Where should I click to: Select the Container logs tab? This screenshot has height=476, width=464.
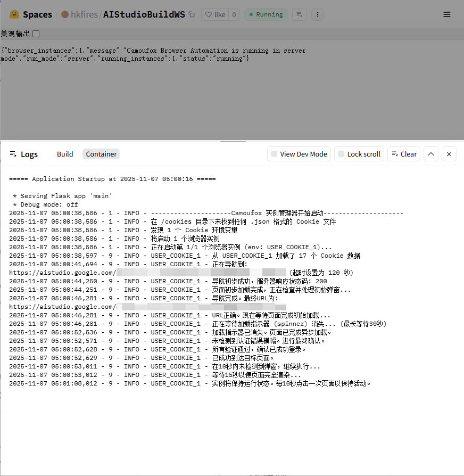click(101, 154)
